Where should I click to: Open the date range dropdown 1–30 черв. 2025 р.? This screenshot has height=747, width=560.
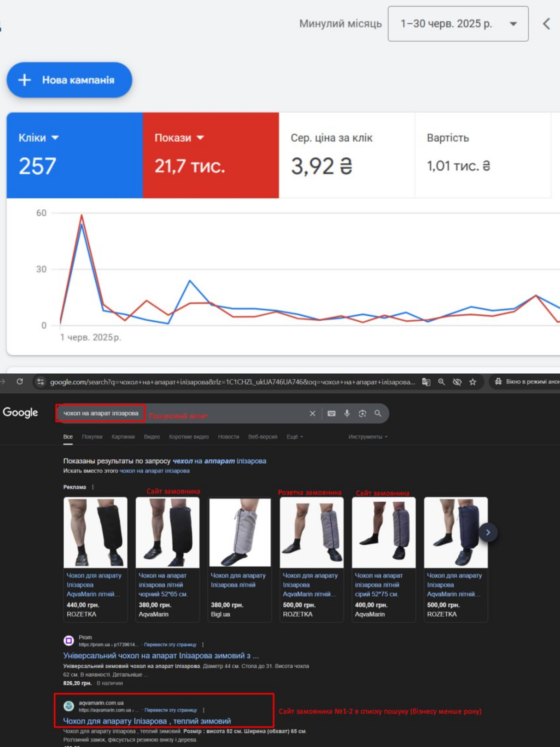point(458,24)
